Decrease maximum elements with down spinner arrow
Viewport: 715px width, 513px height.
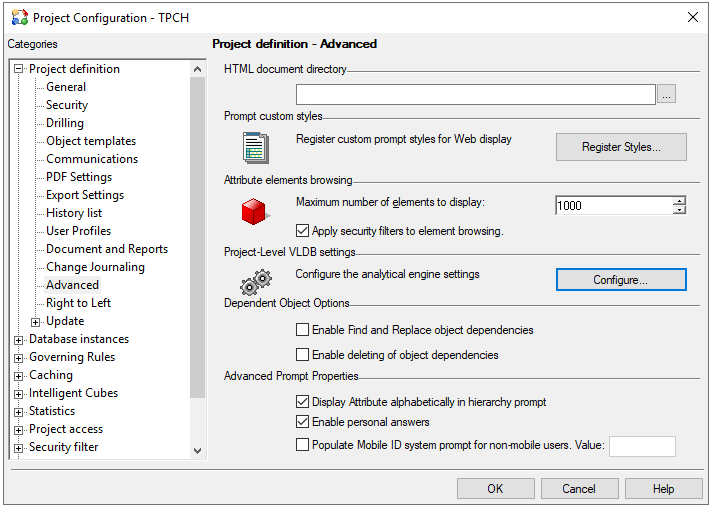pyautogui.click(x=679, y=211)
